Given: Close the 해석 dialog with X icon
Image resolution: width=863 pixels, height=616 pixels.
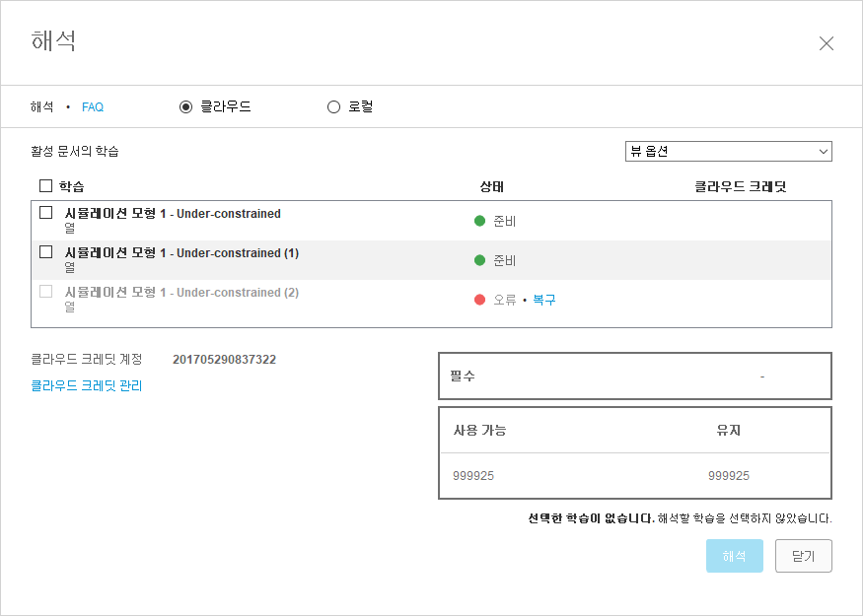Looking at the screenshot, I should coord(827,43).
